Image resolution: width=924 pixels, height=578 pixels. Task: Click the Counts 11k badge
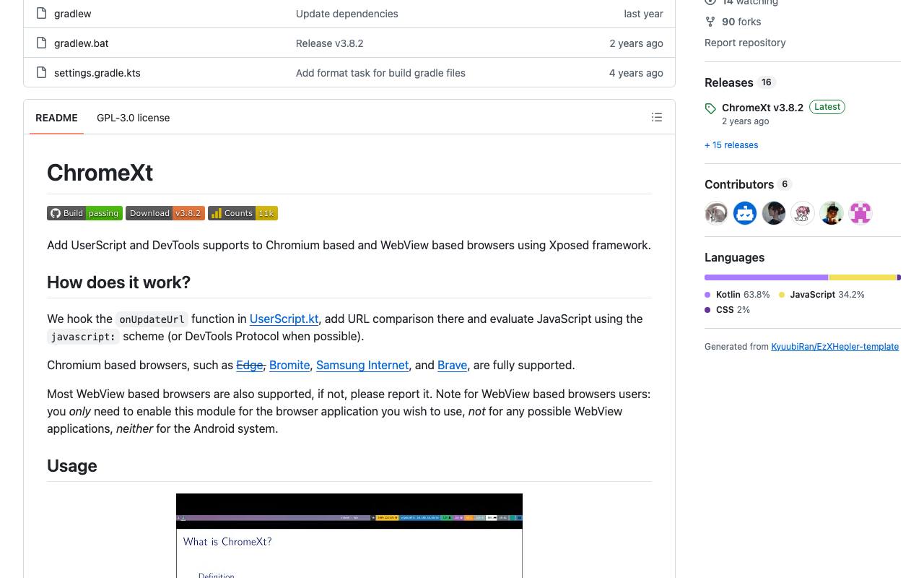[x=243, y=213]
